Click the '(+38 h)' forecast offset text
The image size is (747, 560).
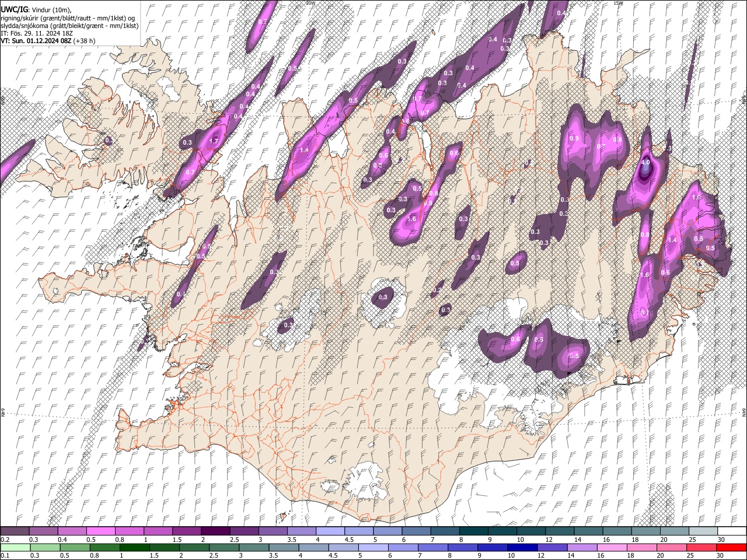coord(85,41)
